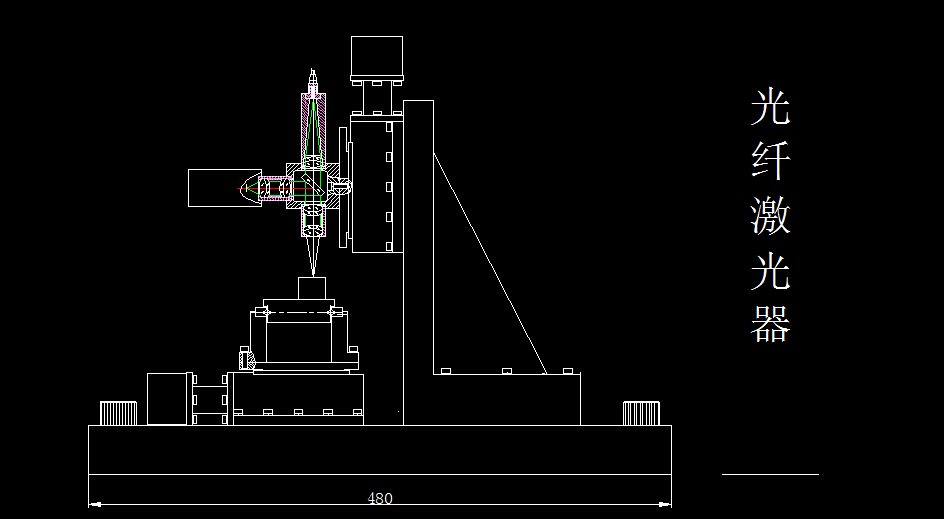Select the right knurled foot knob
Screen dimensions: 944x519
click(x=641, y=413)
